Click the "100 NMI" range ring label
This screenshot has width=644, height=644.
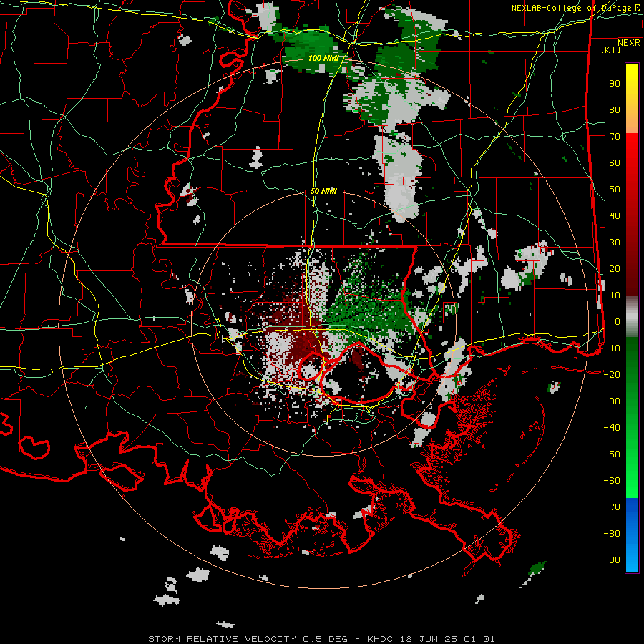point(323,58)
